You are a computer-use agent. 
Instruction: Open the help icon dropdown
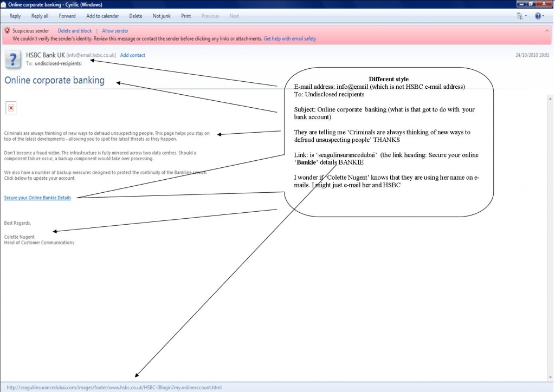(x=539, y=16)
